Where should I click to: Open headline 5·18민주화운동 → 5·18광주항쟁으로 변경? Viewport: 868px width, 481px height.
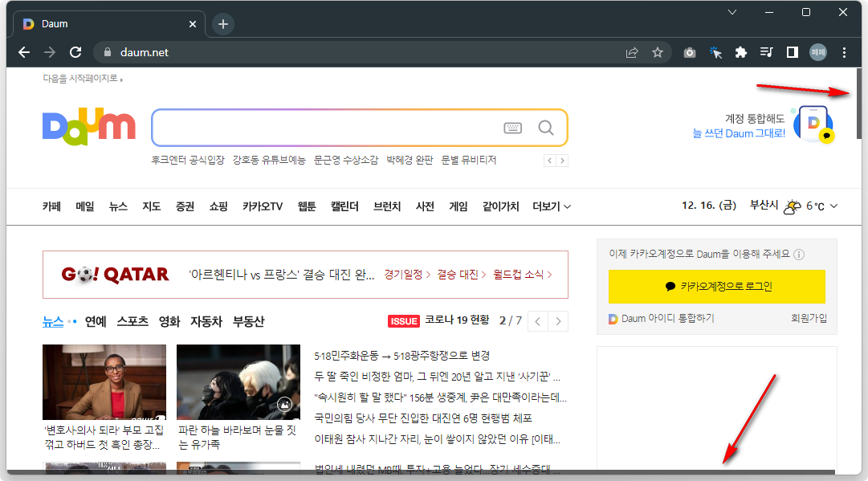click(x=402, y=356)
